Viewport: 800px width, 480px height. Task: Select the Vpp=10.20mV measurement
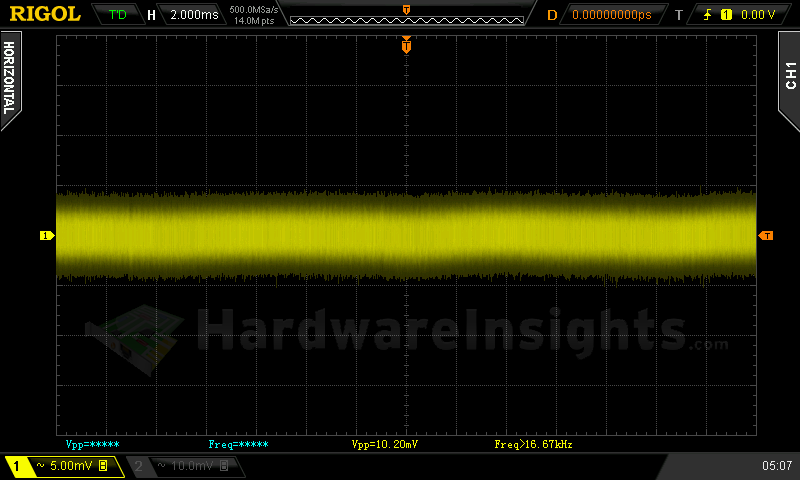386,443
